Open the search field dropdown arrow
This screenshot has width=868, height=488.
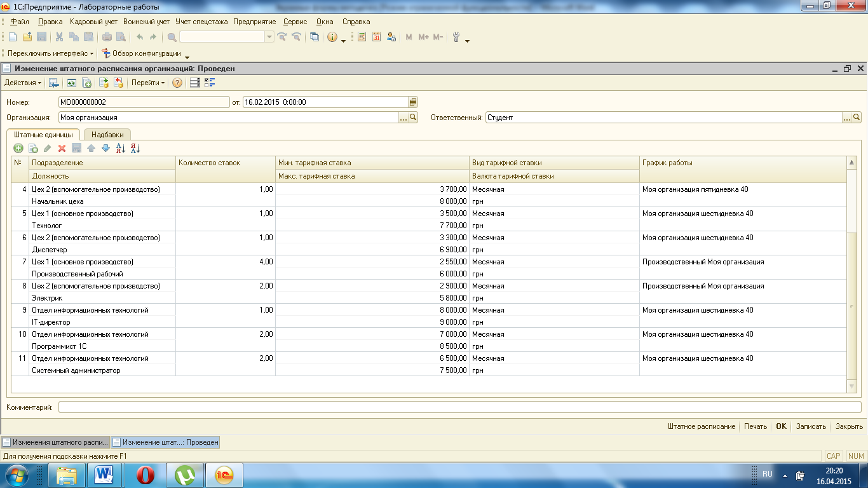coord(269,37)
